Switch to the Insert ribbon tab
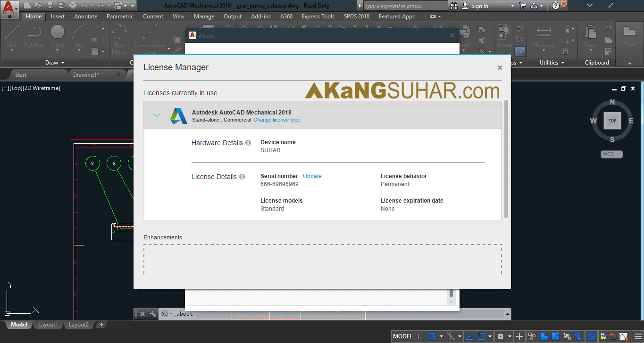Image resolution: width=644 pixels, height=343 pixels. click(x=58, y=16)
